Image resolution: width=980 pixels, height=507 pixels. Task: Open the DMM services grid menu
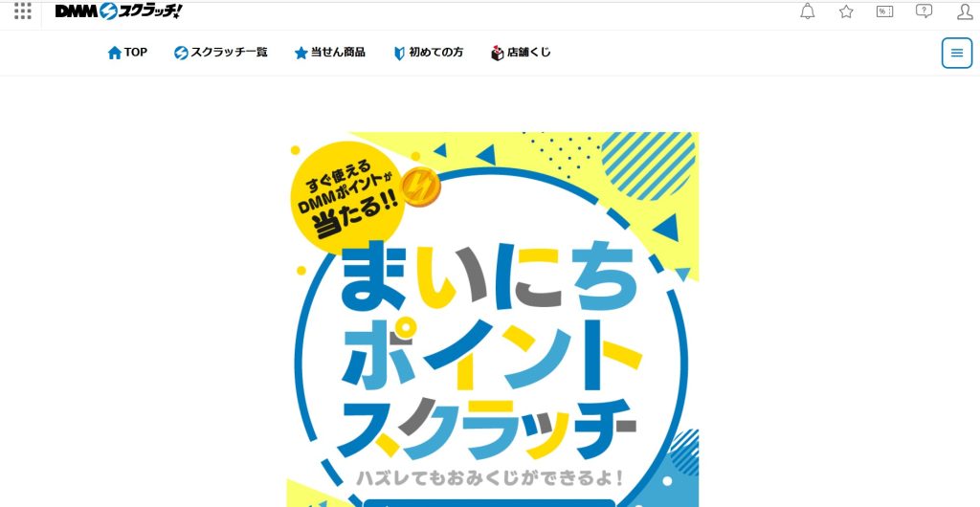click(23, 11)
